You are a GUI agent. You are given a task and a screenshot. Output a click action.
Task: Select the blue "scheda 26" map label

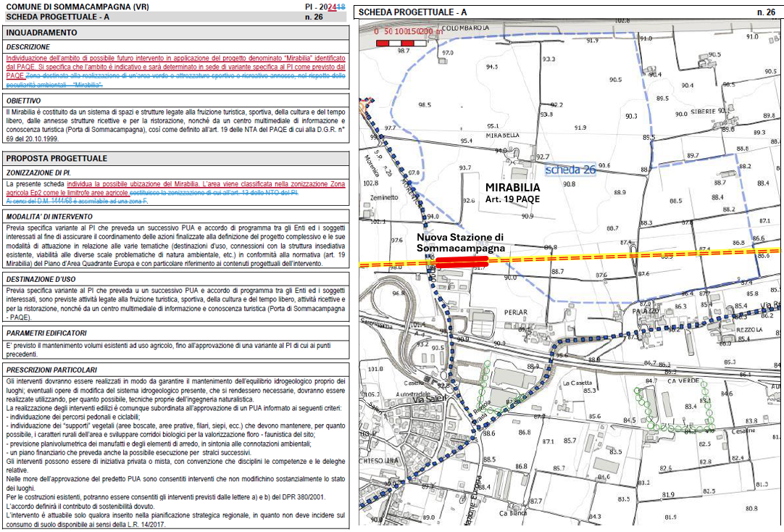click(x=570, y=170)
